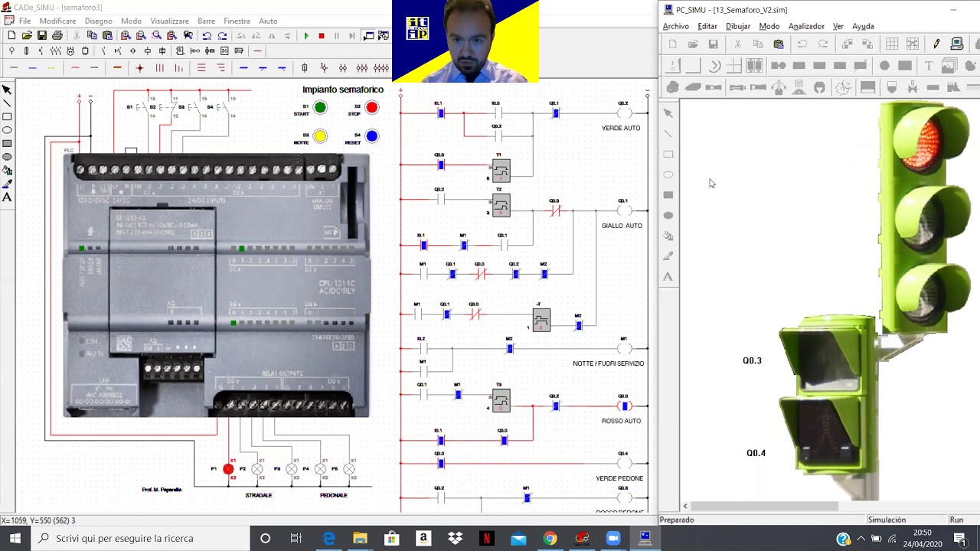Click the Windows Start button

(15, 538)
